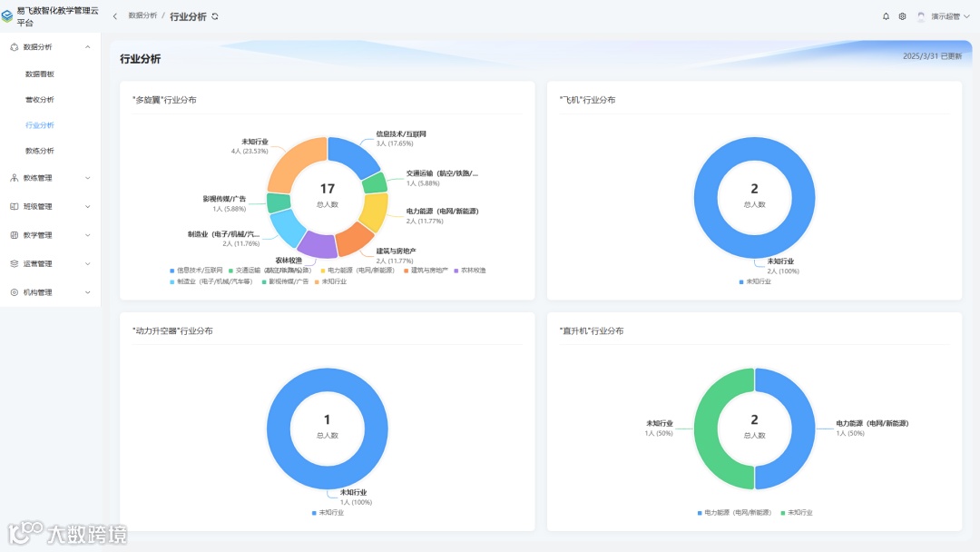Open the 演示超管 user dropdown
Screen dimensions: 980x552
point(944,16)
